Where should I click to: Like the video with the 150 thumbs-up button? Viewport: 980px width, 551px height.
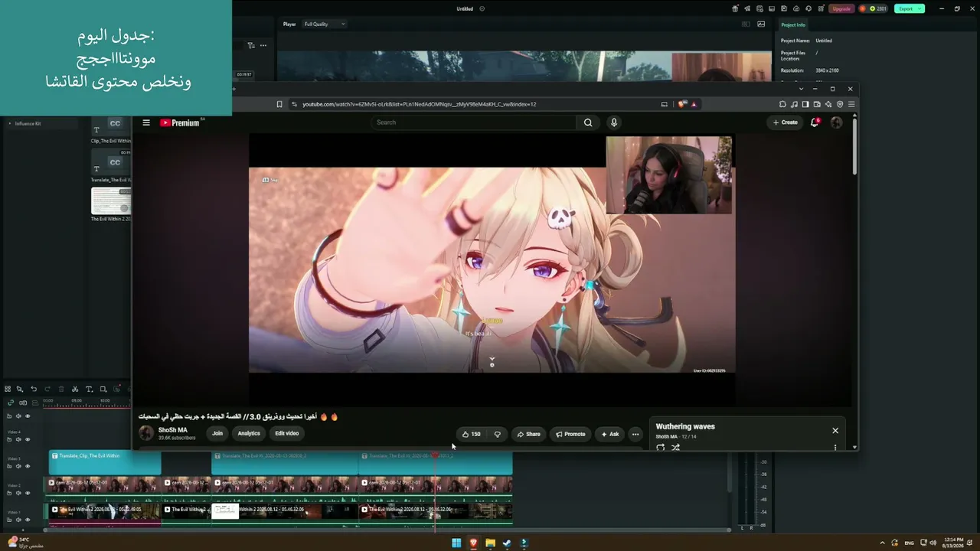[x=471, y=434]
